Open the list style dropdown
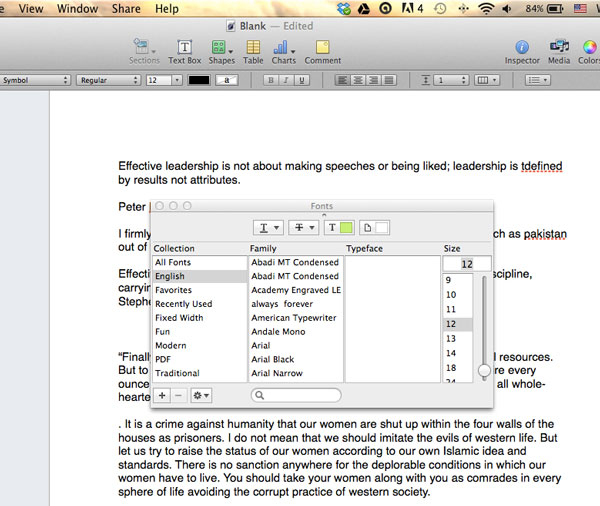 pos(538,80)
